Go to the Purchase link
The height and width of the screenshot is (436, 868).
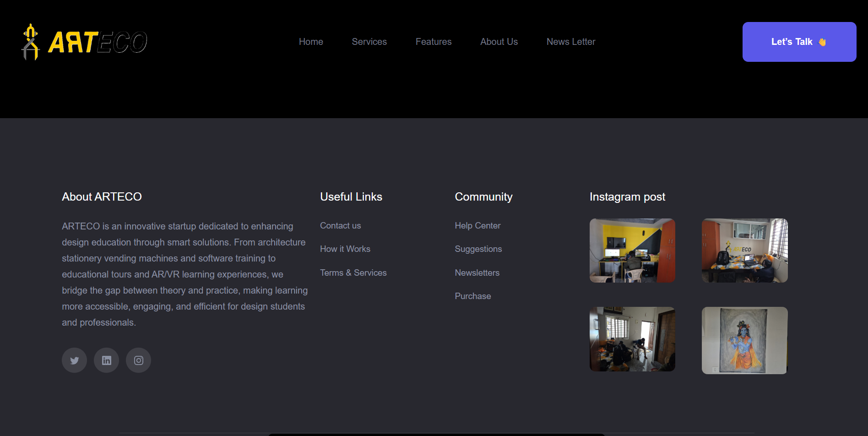point(472,296)
